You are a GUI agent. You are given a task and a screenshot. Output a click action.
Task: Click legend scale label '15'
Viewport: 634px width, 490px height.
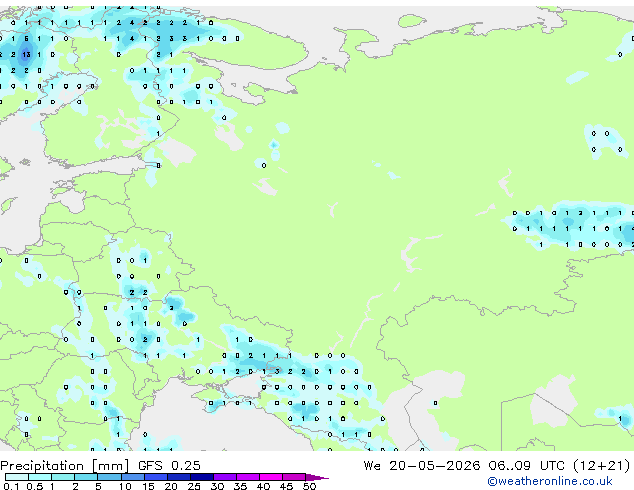[148, 486]
